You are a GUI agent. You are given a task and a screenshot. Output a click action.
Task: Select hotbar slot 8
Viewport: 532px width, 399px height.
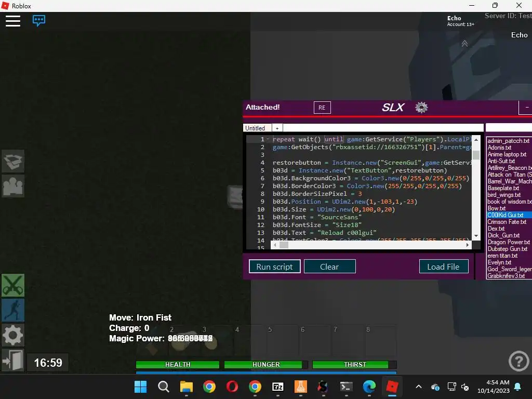380,340
